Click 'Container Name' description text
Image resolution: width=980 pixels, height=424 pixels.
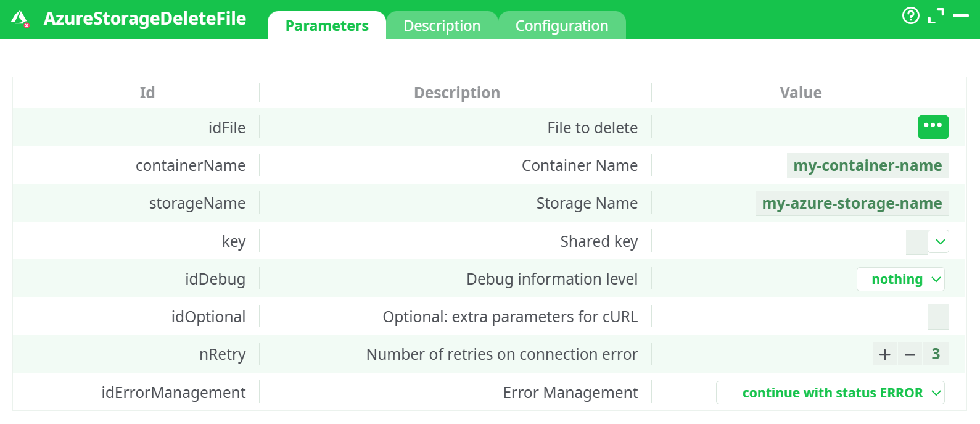point(580,165)
